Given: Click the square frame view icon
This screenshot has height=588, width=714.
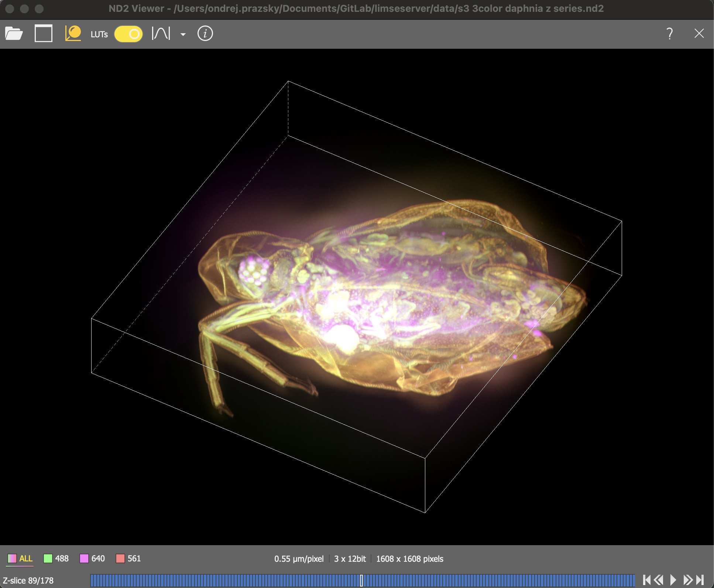Looking at the screenshot, I should tap(43, 34).
